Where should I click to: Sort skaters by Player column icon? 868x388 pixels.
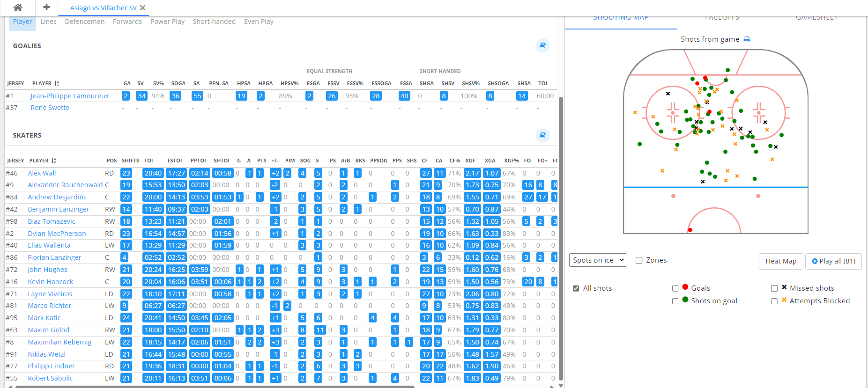[54, 161]
